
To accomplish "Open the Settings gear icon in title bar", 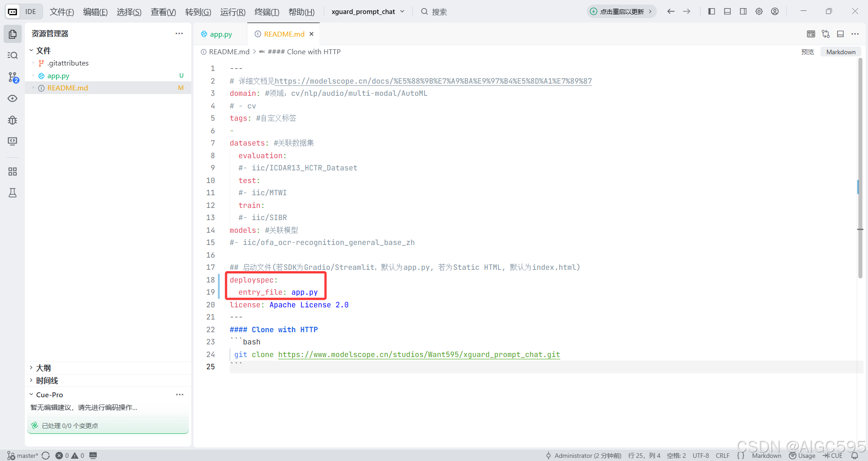I will click(x=759, y=11).
